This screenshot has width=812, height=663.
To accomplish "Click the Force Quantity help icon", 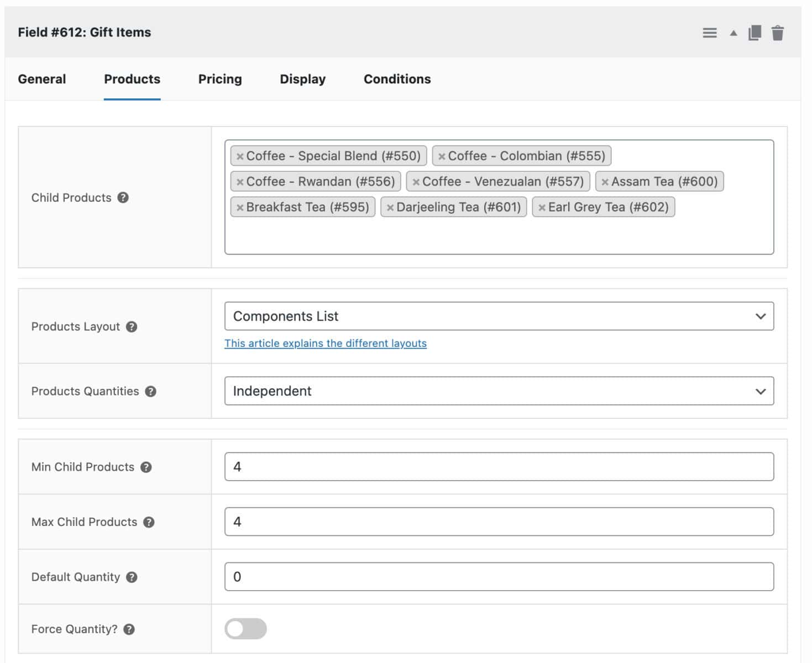I will (129, 629).
